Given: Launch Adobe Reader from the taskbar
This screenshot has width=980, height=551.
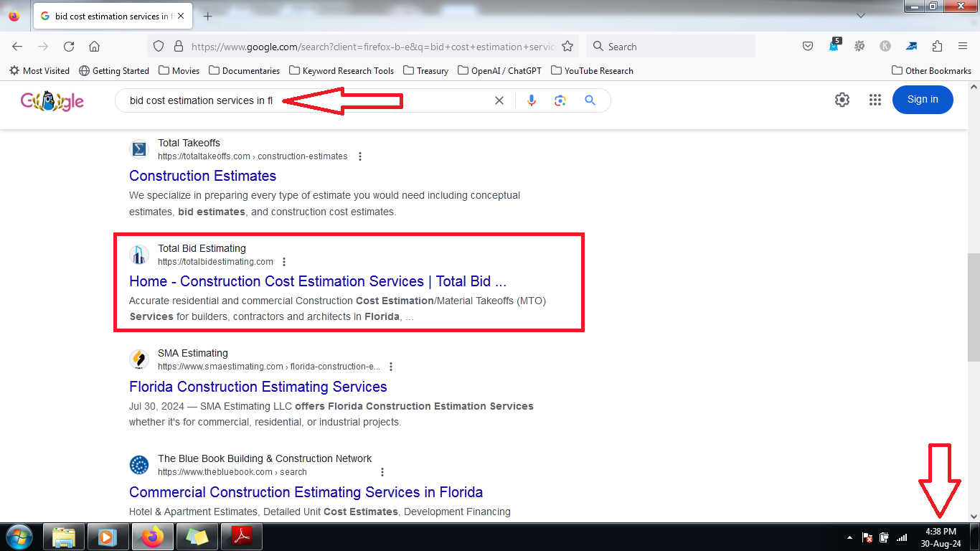Looking at the screenshot, I should (x=241, y=537).
